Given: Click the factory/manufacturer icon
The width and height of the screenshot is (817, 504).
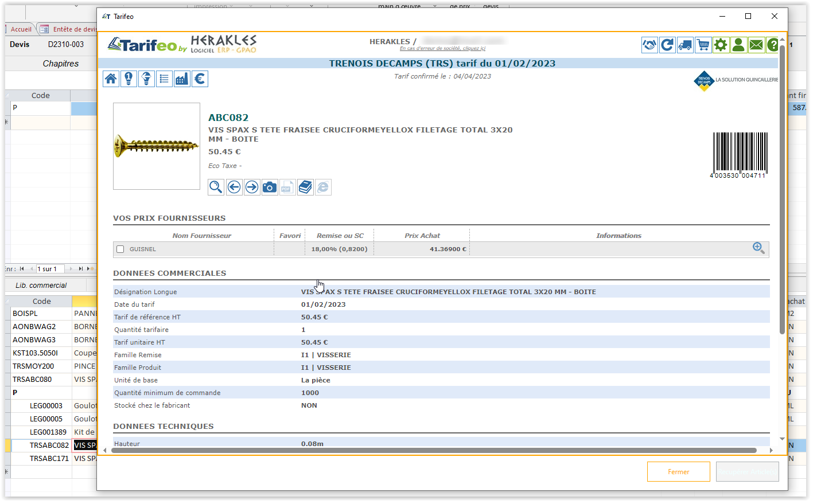Looking at the screenshot, I should tap(182, 79).
